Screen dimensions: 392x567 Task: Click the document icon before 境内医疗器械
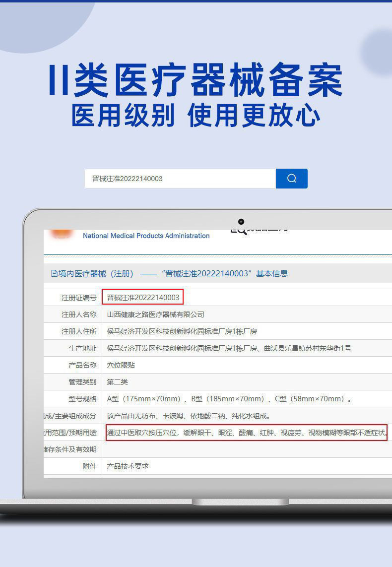tap(54, 273)
